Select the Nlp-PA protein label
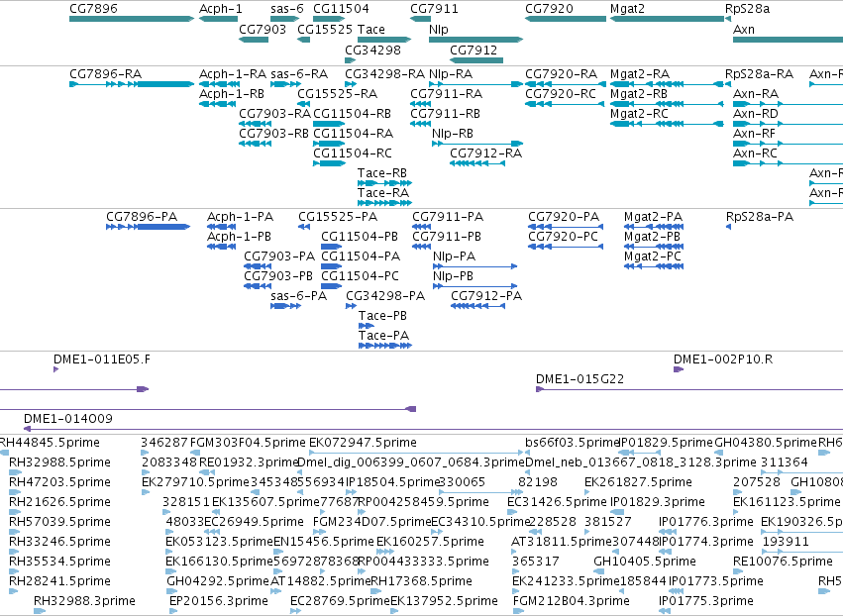 tap(455, 257)
